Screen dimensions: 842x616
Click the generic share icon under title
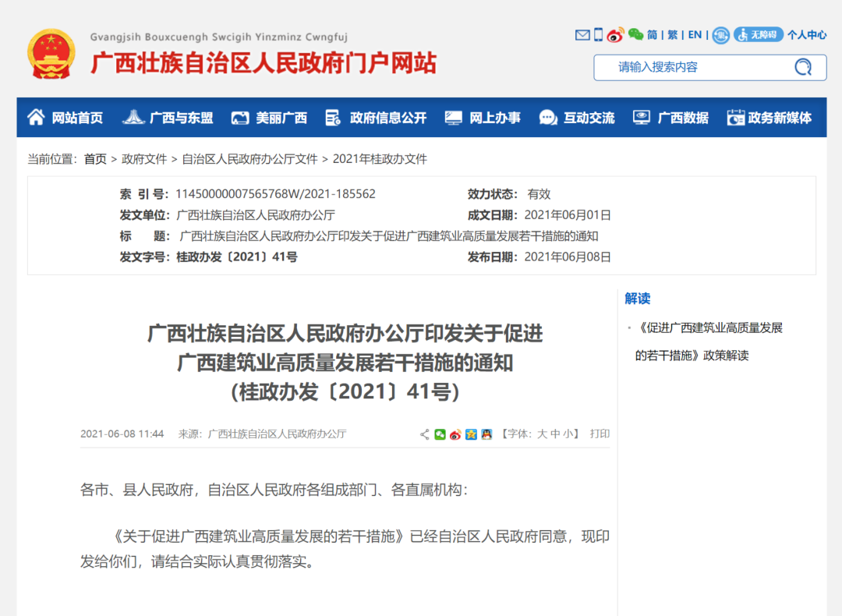425,434
